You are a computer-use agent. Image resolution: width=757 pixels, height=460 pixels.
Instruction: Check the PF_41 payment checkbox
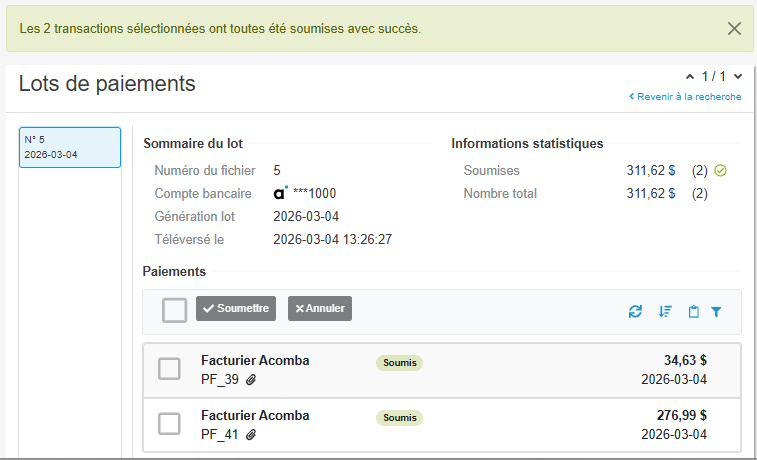coord(169,424)
